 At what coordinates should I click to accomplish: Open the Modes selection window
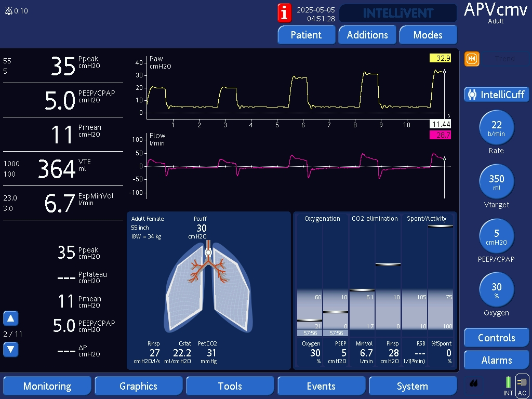(x=428, y=35)
